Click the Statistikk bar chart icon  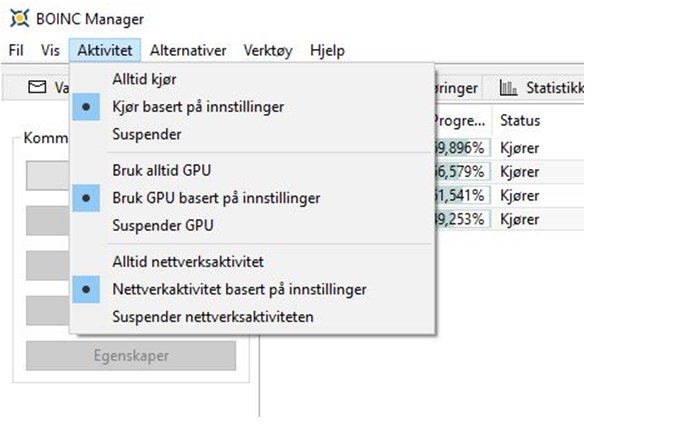(x=508, y=88)
